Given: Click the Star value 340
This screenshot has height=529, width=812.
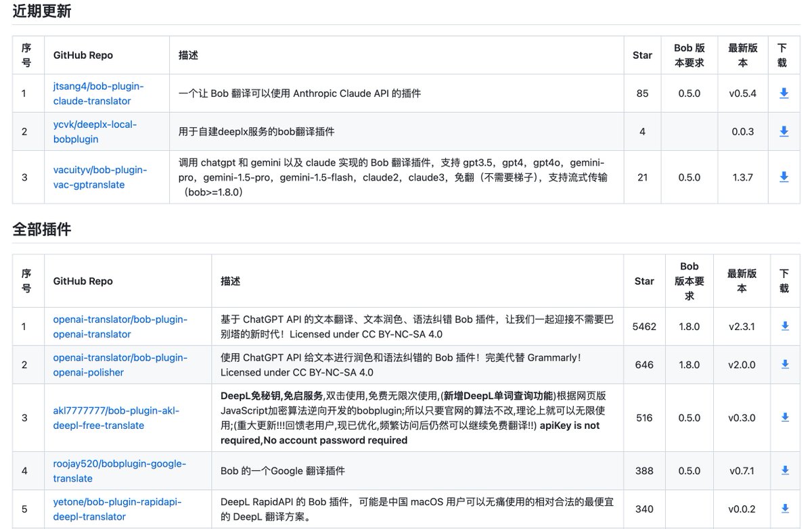Looking at the screenshot, I should click(x=644, y=508).
